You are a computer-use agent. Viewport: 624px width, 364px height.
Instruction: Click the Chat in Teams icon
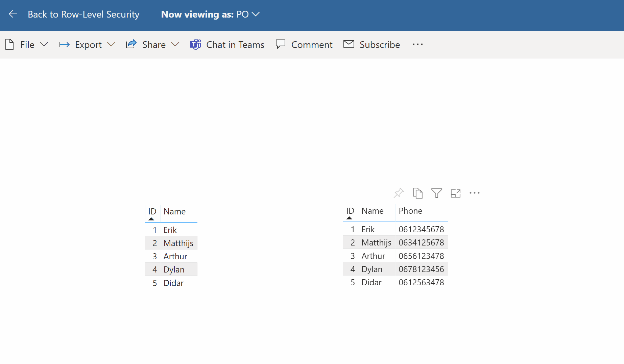click(195, 45)
